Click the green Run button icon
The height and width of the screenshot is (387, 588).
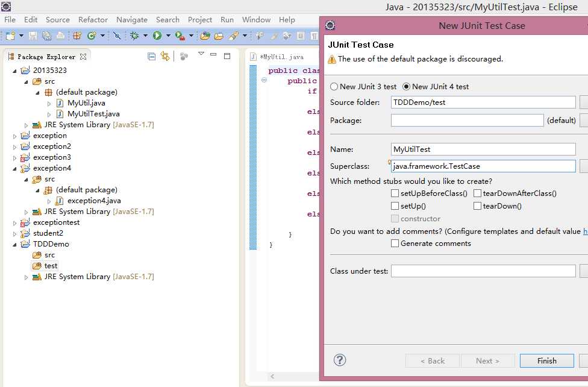(157, 36)
